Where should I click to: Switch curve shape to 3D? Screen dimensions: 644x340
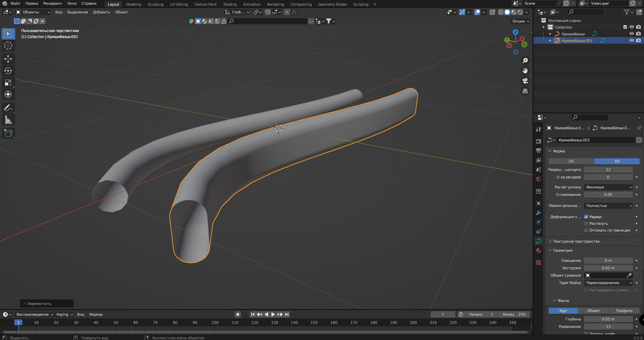point(617,161)
